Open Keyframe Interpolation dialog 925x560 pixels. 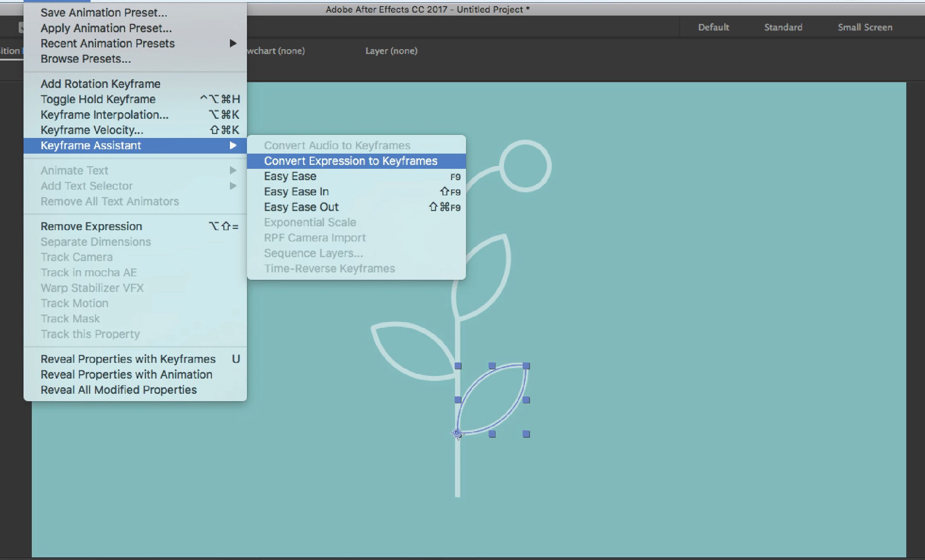105,115
